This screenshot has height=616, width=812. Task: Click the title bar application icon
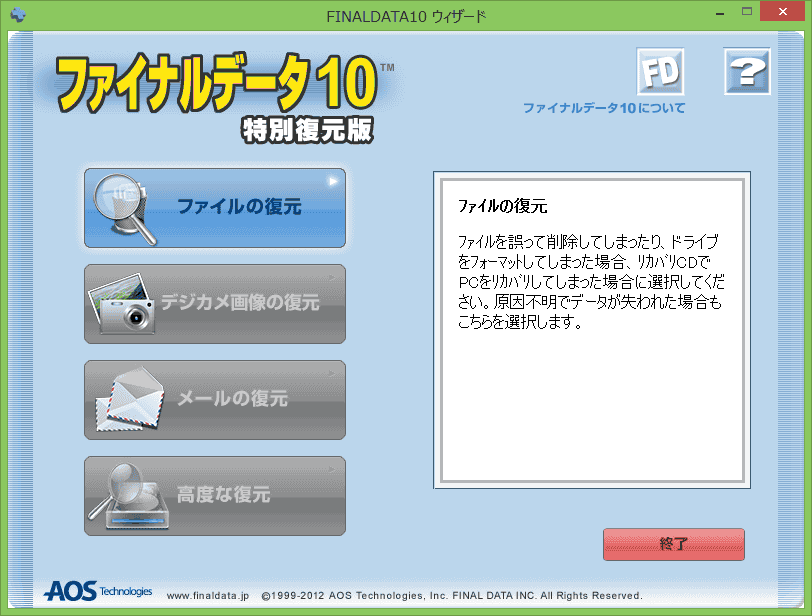[x=18, y=14]
